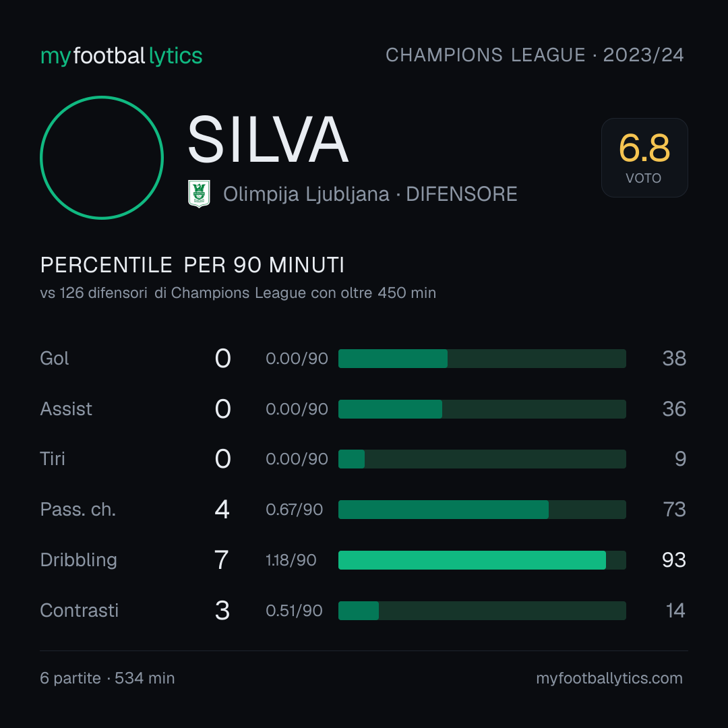Select the Dribbling stat label
Image resolution: width=728 pixels, height=728 pixels.
(x=78, y=560)
